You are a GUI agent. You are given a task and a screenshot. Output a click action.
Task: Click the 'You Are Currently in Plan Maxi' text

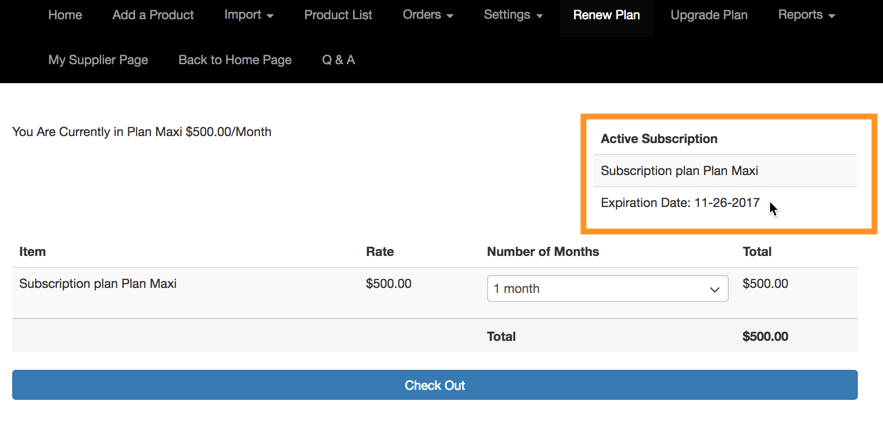pos(141,132)
